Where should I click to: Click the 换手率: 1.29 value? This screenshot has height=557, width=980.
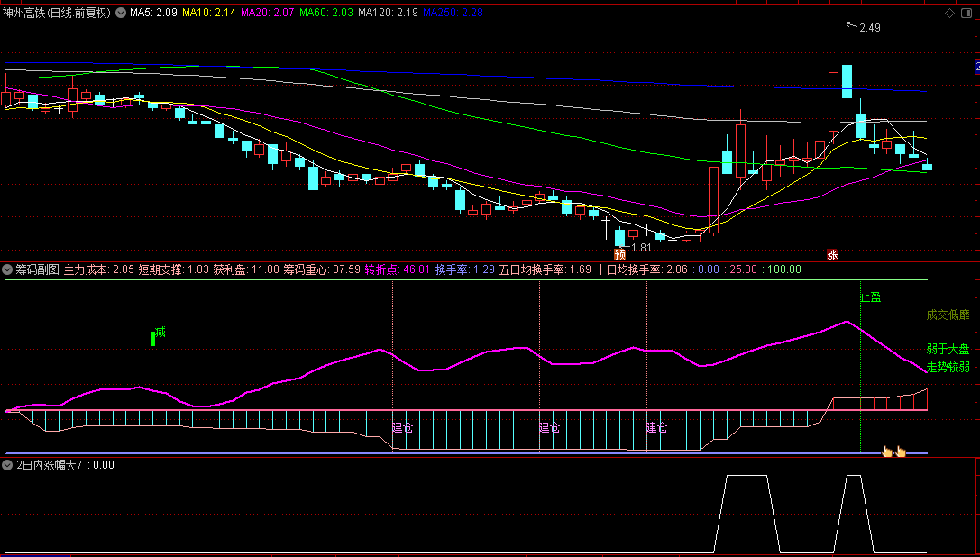click(x=465, y=270)
